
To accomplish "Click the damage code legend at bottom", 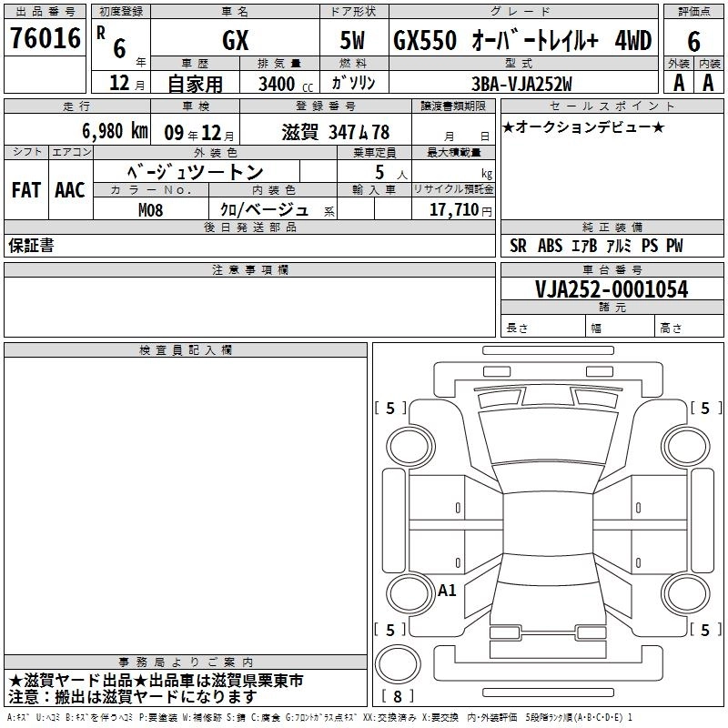I will 319,717.
